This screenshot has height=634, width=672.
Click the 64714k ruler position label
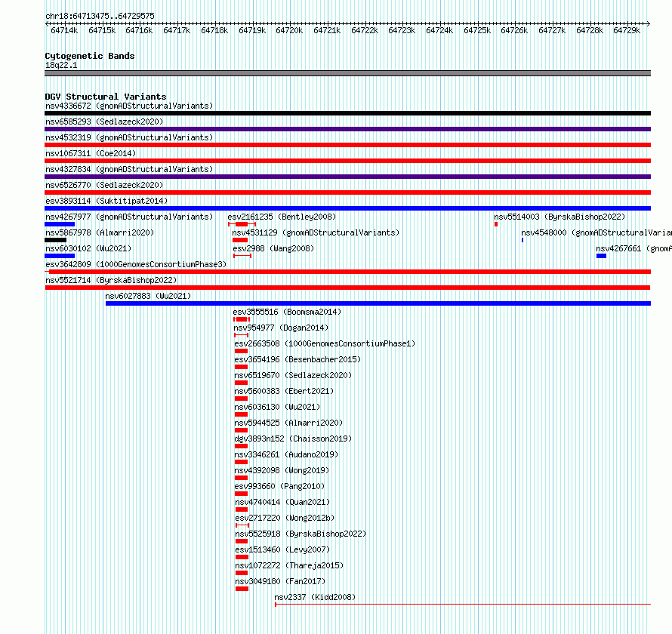tap(64, 30)
